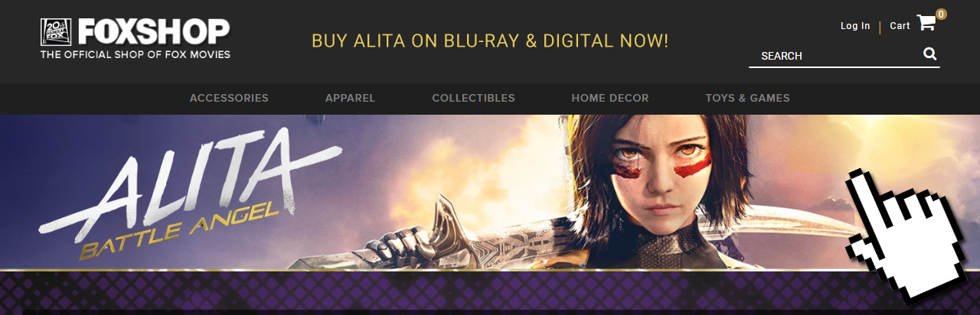980x315 pixels.
Task: Open the Accessories menu
Action: click(229, 98)
